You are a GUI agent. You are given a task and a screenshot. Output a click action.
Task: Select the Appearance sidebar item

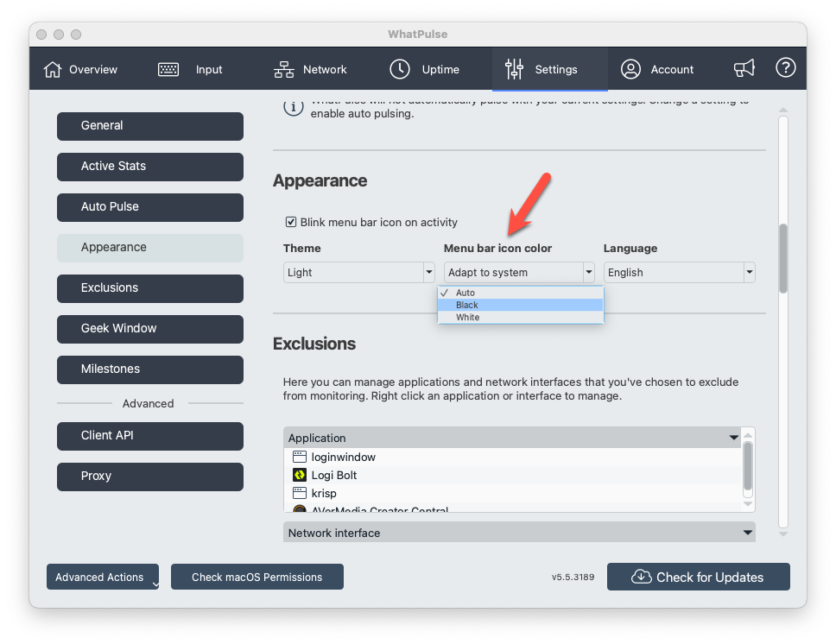(x=150, y=248)
